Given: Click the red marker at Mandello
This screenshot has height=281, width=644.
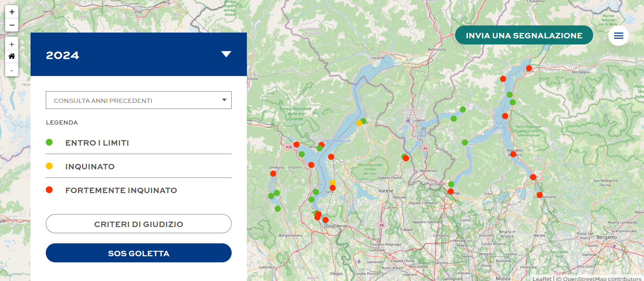Looking at the screenshot, I should [513, 154].
